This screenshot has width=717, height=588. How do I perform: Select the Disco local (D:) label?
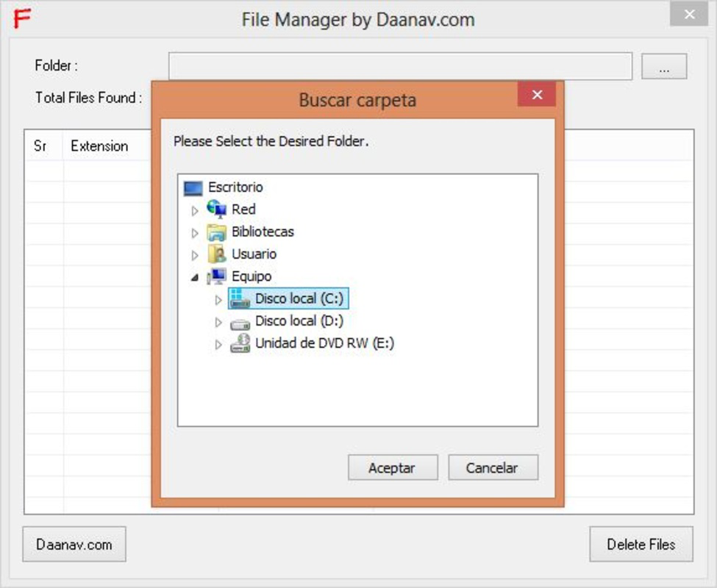point(299,321)
